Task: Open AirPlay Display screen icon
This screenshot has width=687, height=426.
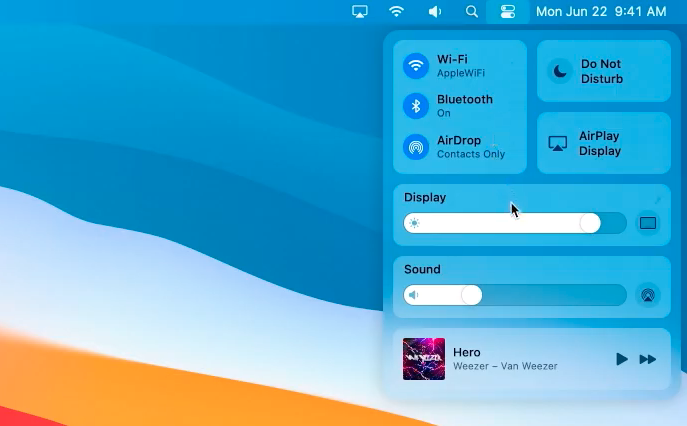Action: 558,143
